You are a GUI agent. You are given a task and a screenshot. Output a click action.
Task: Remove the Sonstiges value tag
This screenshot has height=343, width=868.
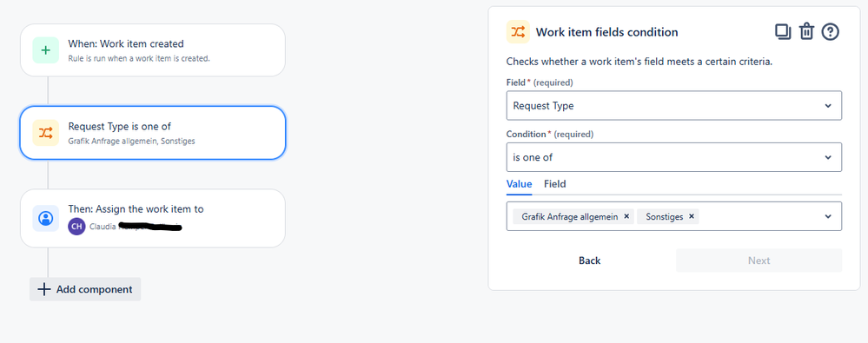tap(692, 216)
